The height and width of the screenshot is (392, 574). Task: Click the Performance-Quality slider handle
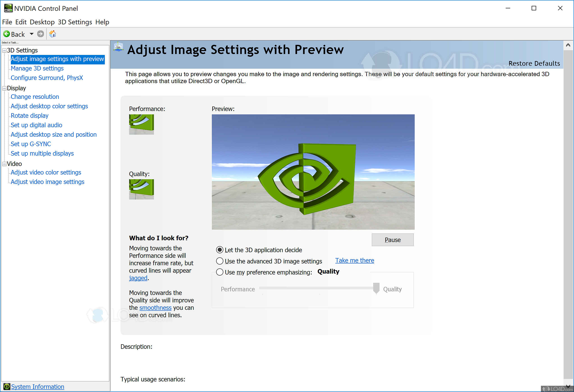pos(376,288)
